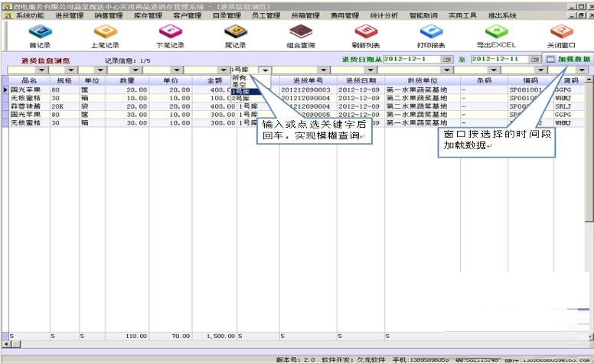Open the 统计分析 menu
This screenshot has height=364, width=594.
click(383, 15)
